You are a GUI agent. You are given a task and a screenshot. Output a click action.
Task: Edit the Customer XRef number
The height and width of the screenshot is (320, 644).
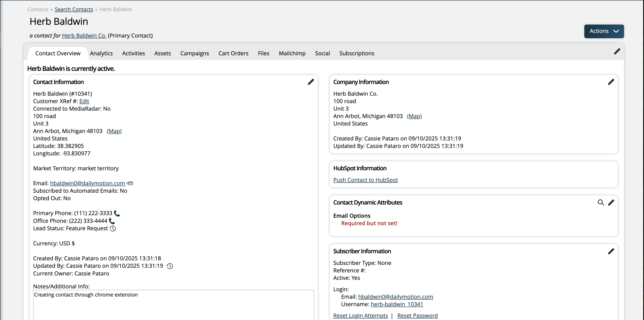tap(84, 101)
